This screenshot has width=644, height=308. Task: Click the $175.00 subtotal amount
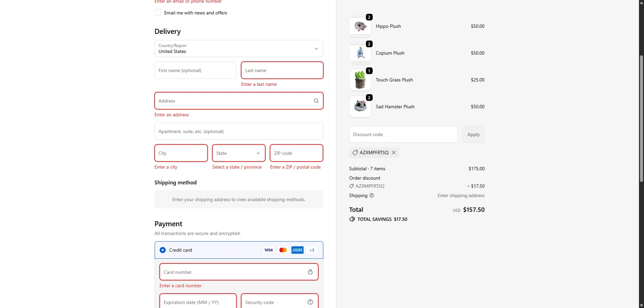tap(477, 169)
